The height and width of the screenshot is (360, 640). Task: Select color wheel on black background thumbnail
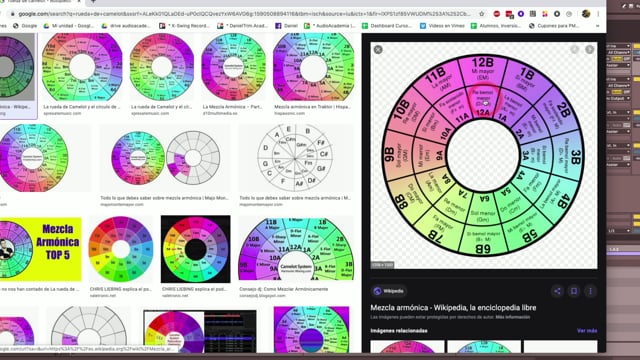(196, 249)
